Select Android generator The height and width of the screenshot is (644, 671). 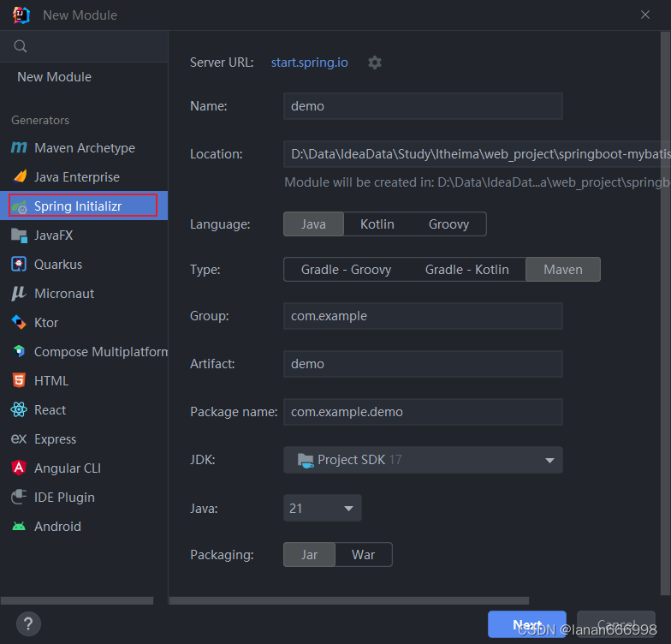(x=84, y=526)
